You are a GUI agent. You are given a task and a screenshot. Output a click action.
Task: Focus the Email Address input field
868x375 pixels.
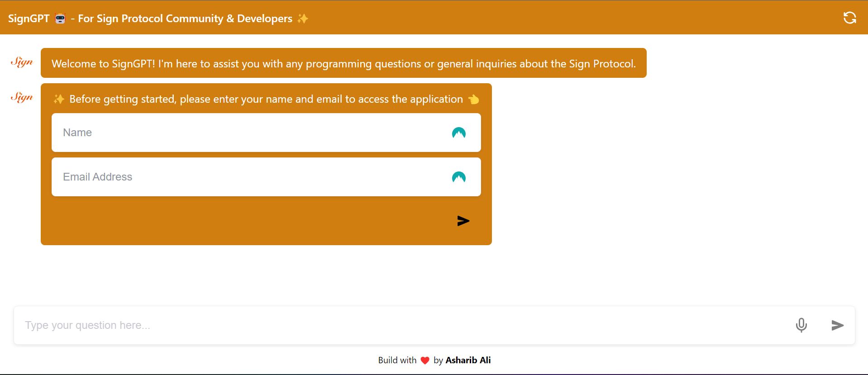[266, 177]
